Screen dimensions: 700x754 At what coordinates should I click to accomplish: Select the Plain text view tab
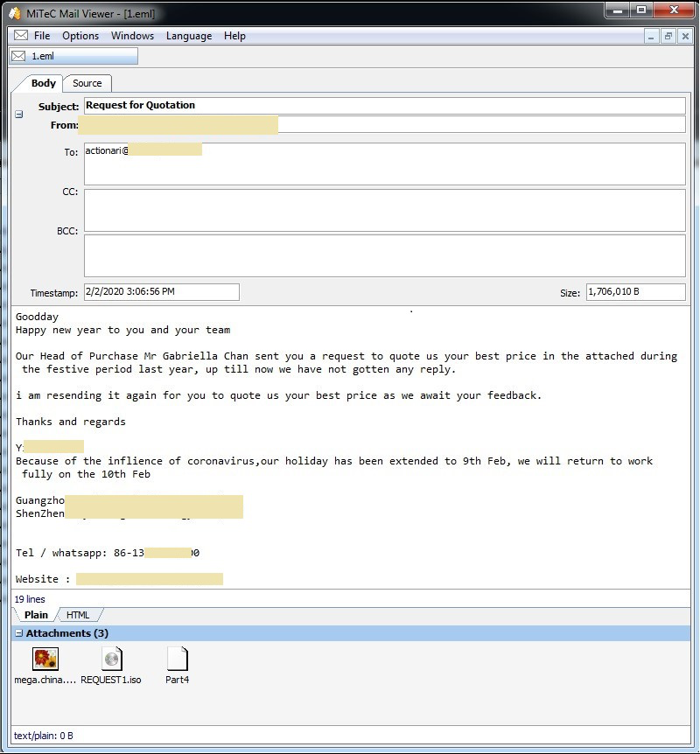(x=36, y=615)
